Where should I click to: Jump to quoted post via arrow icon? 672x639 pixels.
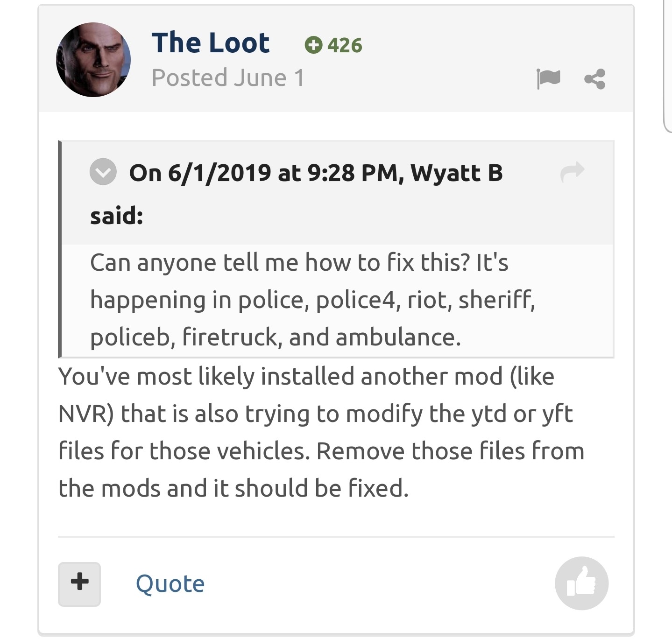tap(572, 172)
